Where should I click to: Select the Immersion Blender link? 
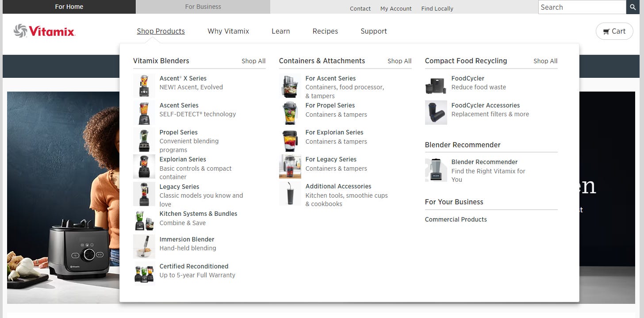[x=187, y=239]
